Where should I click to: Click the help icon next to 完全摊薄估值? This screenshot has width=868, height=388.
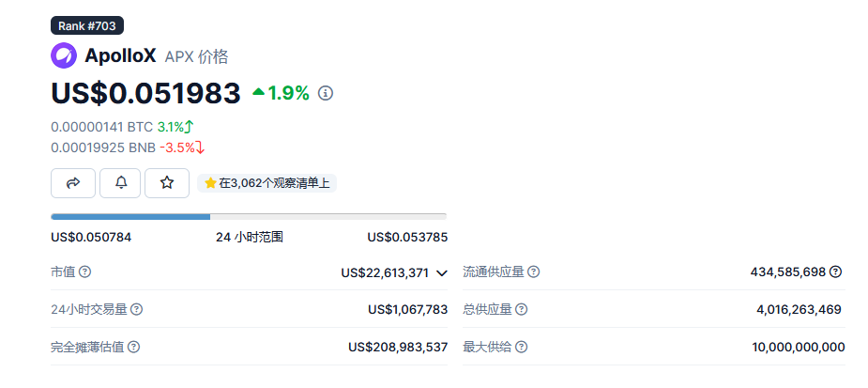pyautogui.click(x=133, y=347)
